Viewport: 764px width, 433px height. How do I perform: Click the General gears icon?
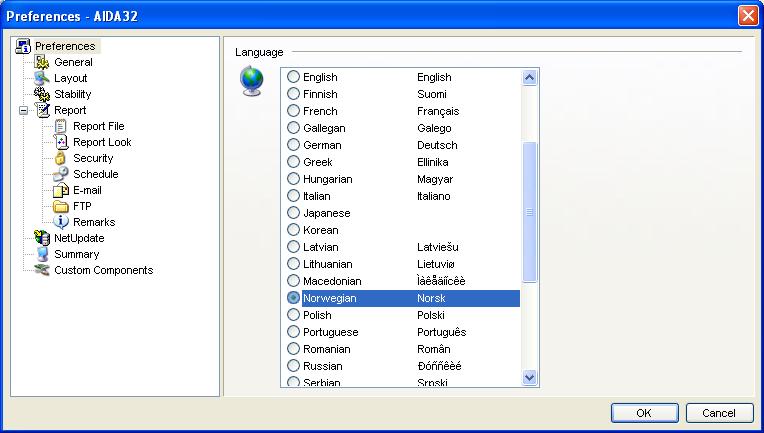(x=42, y=62)
